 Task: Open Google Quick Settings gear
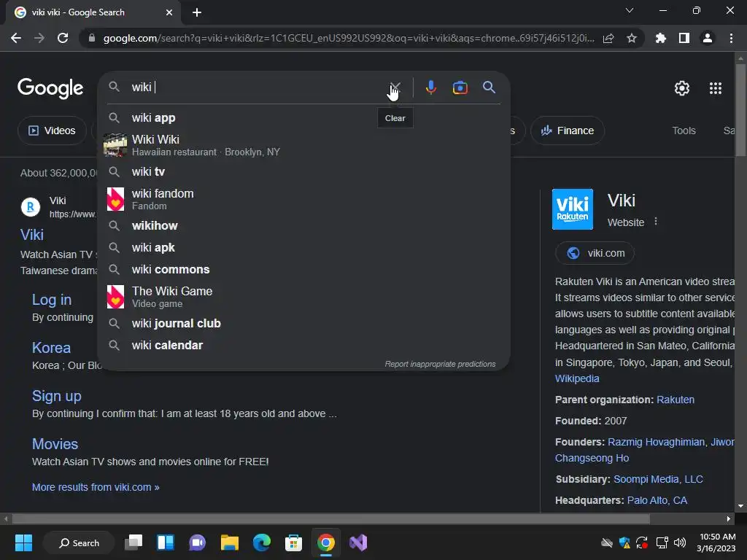click(682, 88)
